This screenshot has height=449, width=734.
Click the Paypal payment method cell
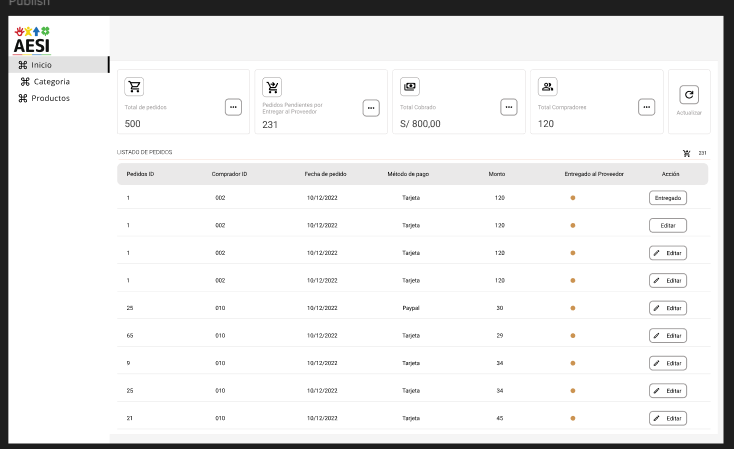[411, 308]
